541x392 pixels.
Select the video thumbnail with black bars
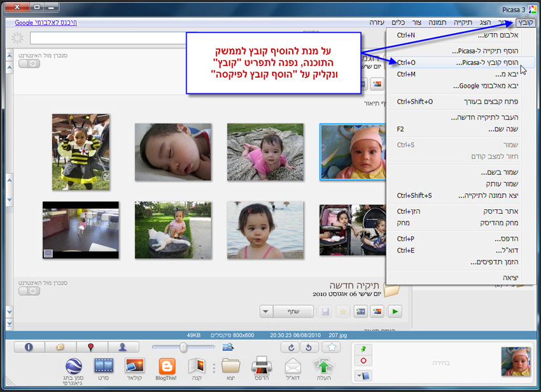81,230
